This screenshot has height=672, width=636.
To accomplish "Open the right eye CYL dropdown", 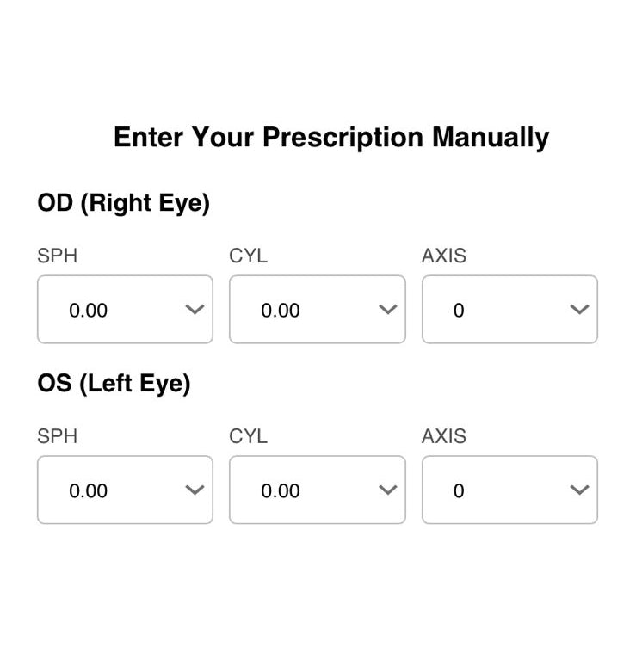I will coord(317,310).
